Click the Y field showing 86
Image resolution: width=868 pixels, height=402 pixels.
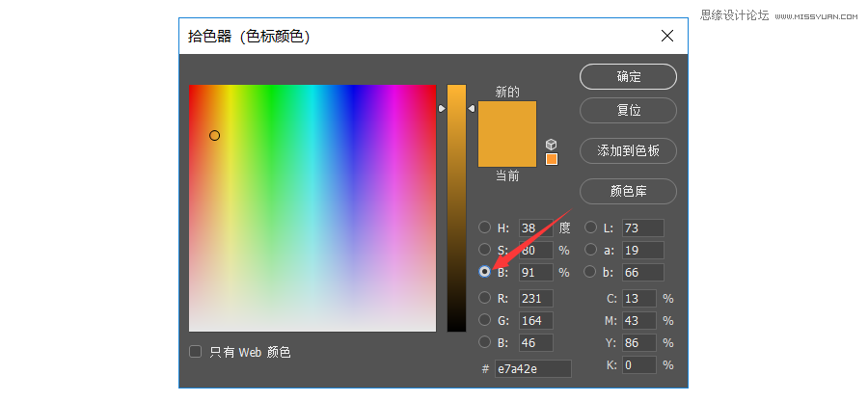click(639, 342)
